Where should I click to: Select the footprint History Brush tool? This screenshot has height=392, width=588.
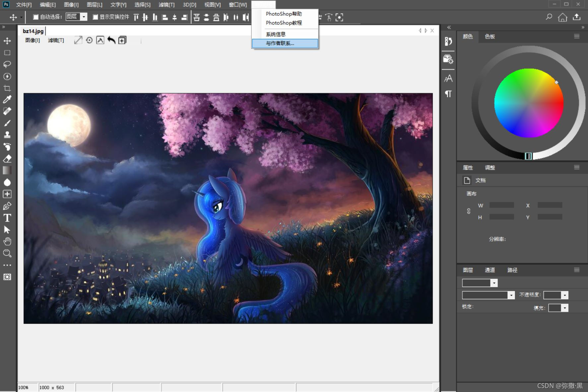coord(7,147)
